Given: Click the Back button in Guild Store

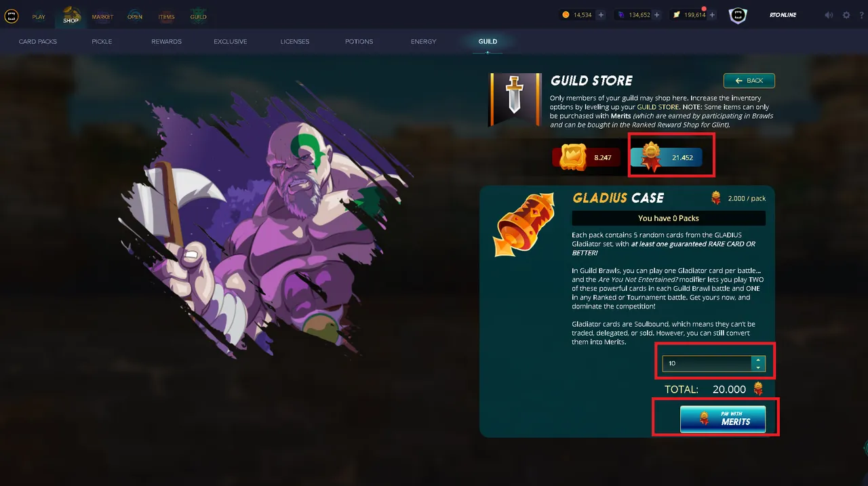Looking at the screenshot, I should tap(749, 81).
